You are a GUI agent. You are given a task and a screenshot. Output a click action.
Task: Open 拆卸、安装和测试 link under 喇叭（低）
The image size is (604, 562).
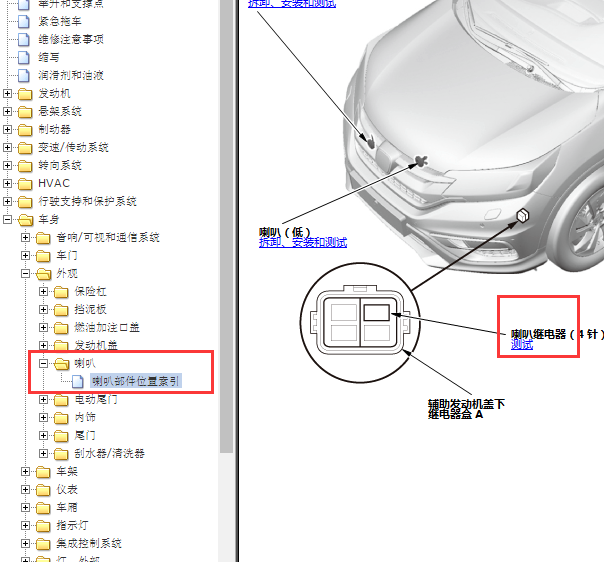[x=303, y=242]
